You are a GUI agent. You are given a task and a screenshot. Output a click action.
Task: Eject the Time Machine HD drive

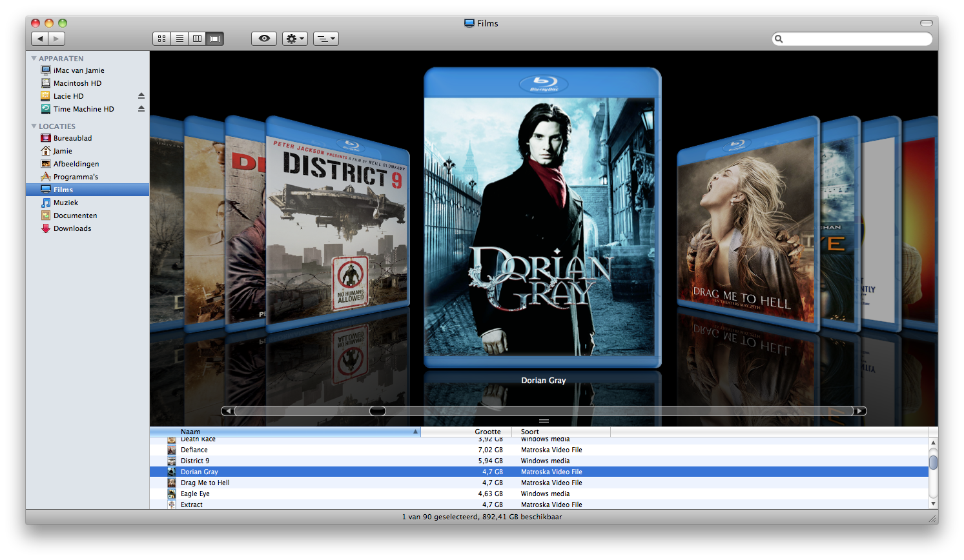tap(141, 109)
